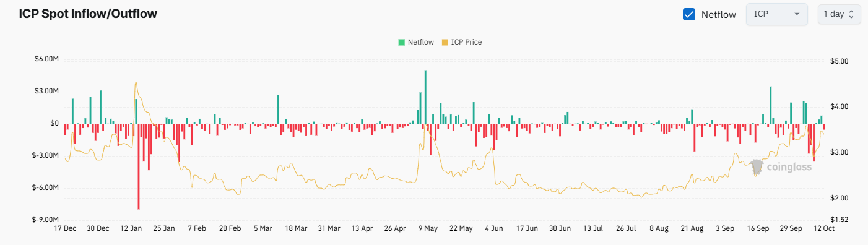Click the $-6.00M netflow axis value
The width and height of the screenshot is (868, 245).
point(46,187)
